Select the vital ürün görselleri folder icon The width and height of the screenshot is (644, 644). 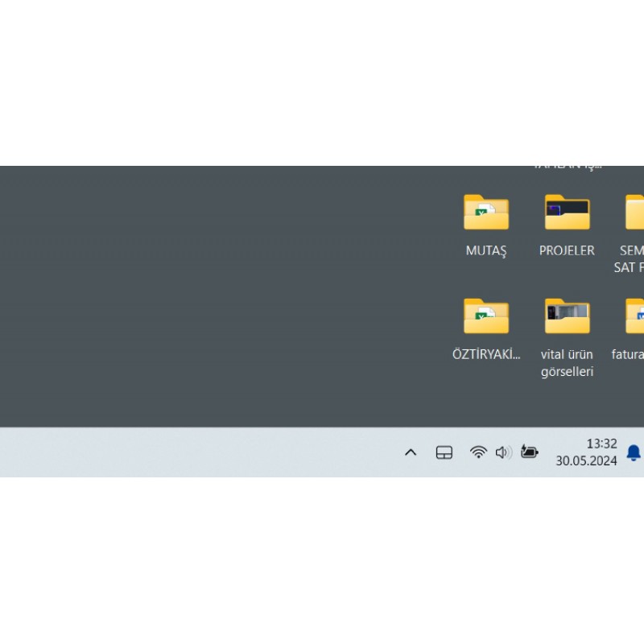567,316
